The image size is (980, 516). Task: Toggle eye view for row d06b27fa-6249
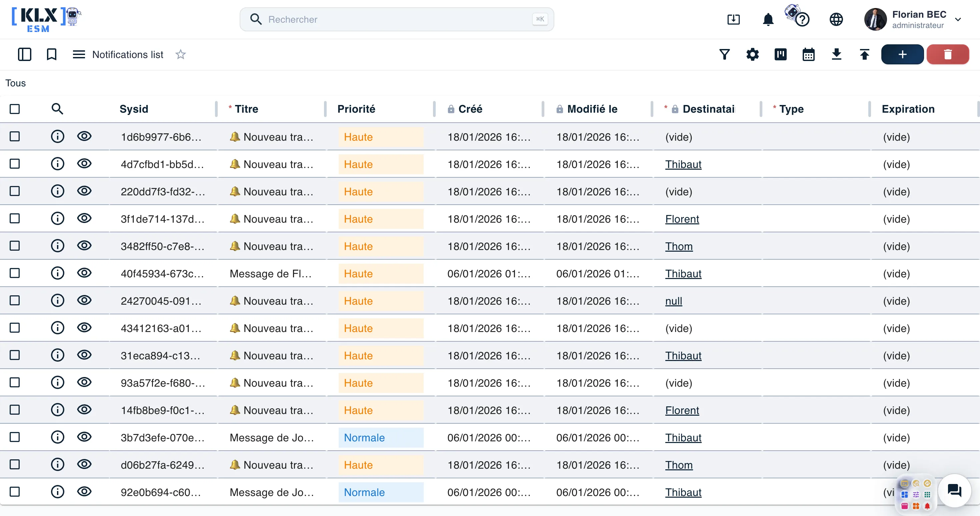(84, 464)
